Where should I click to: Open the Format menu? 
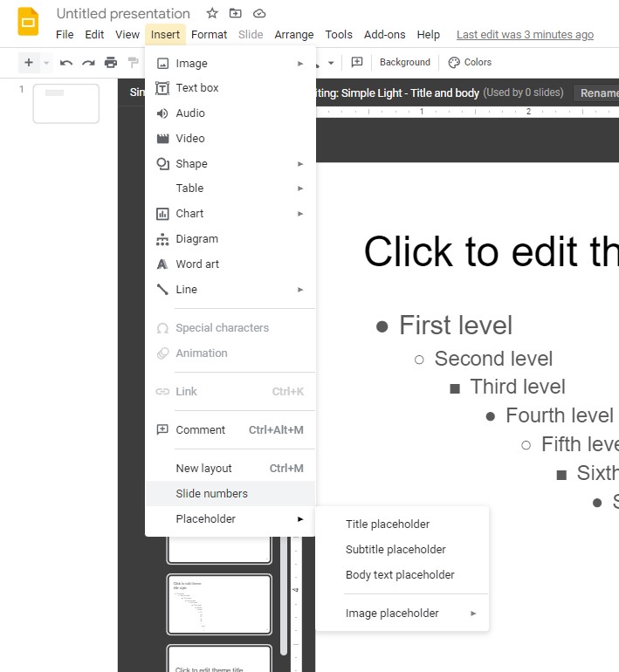[210, 34]
